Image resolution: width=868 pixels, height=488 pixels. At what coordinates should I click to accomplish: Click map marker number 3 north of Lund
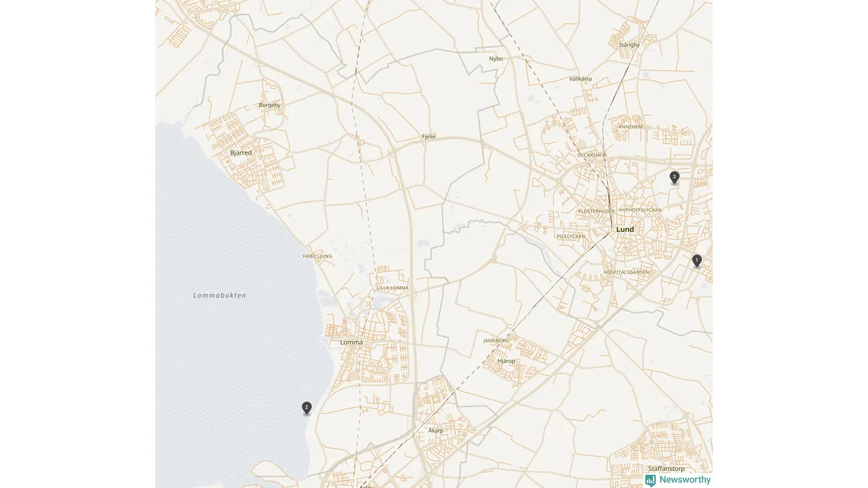[674, 178]
